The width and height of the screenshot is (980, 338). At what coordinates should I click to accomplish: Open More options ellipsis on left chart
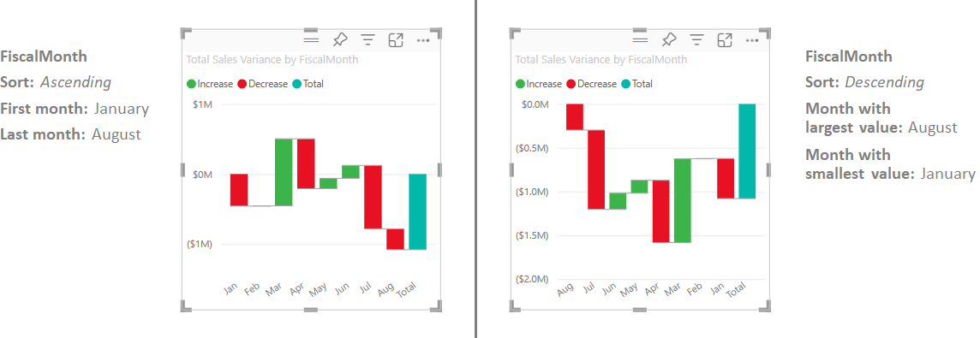point(423,40)
